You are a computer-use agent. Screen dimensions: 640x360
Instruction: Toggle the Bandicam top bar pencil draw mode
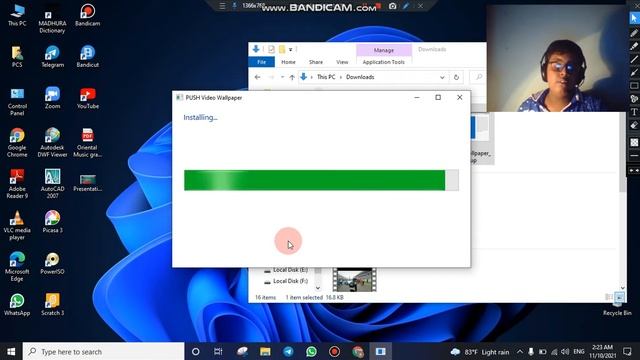coord(406,6)
